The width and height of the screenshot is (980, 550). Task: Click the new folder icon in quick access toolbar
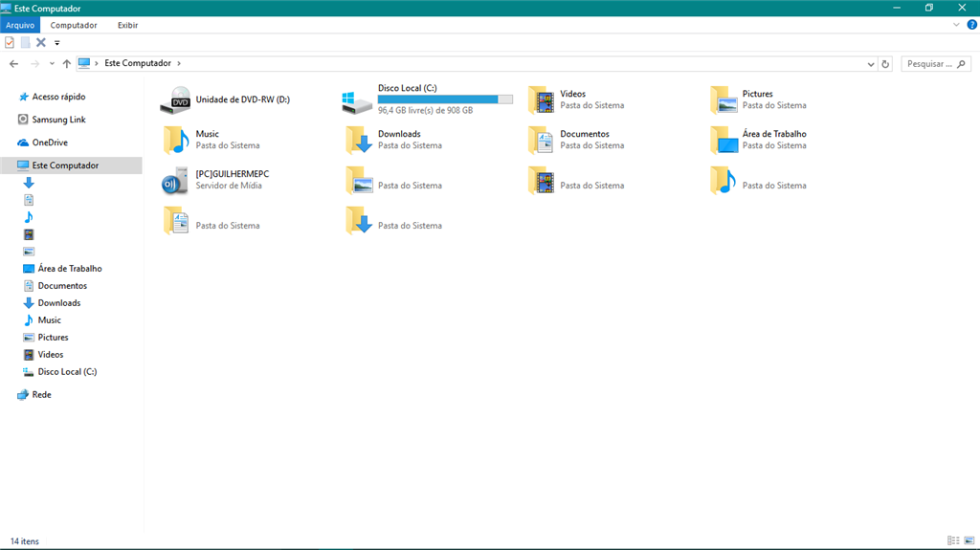tap(25, 42)
